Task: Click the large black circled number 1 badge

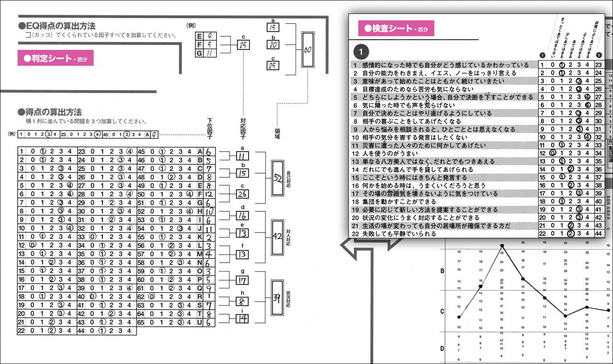Action: 361,50
